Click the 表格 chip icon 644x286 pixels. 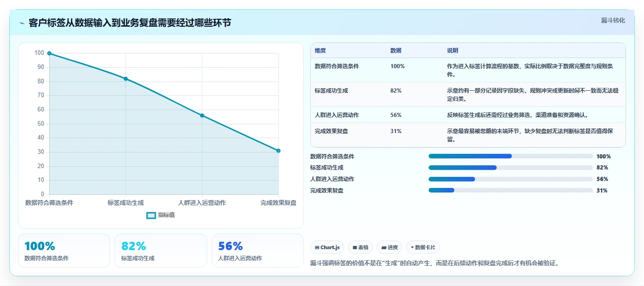[x=355, y=247]
